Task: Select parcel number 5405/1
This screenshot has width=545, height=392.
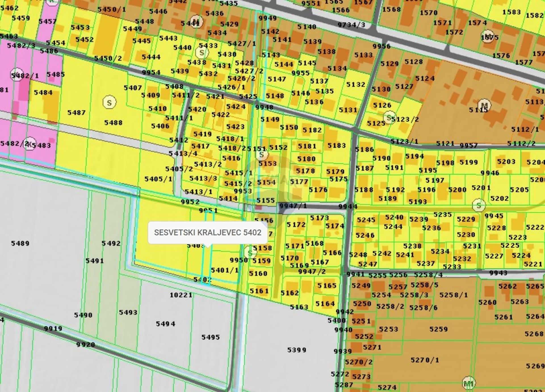Action: click(x=158, y=179)
